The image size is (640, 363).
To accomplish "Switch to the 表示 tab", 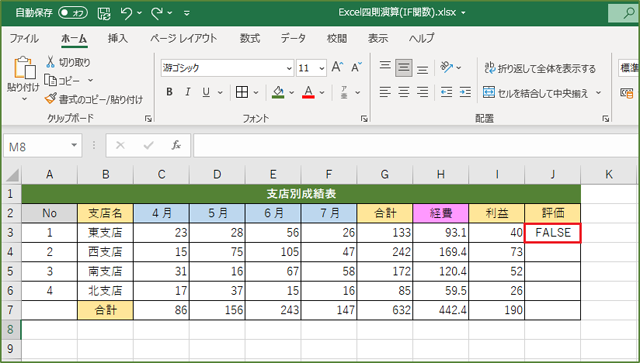I will [378, 38].
